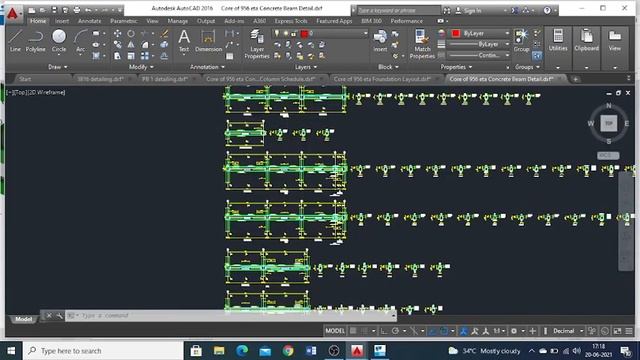Click the Customization menu icon in status bar
Screen dimensions: 640x360
(x=629, y=331)
